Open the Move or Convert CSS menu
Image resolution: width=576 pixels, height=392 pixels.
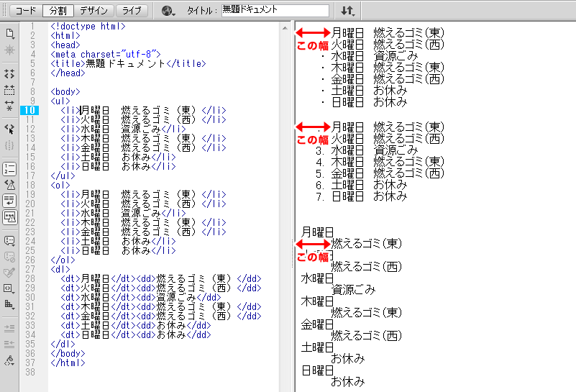pyautogui.click(x=9, y=304)
